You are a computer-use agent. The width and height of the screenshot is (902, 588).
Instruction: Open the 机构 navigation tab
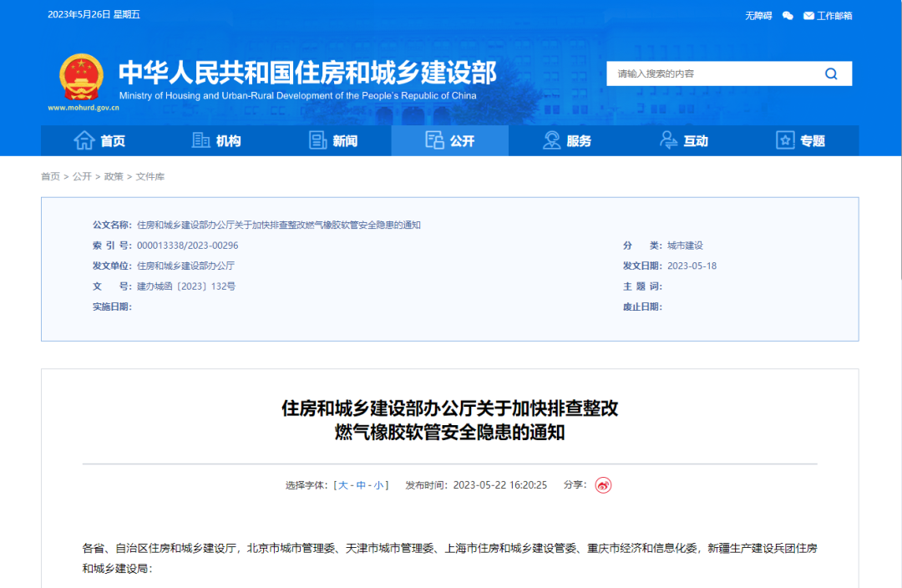click(x=216, y=140)
